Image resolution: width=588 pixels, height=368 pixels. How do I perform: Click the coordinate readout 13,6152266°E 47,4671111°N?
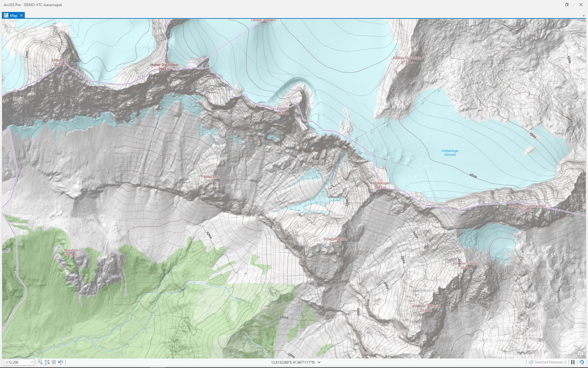coord(292,362)
